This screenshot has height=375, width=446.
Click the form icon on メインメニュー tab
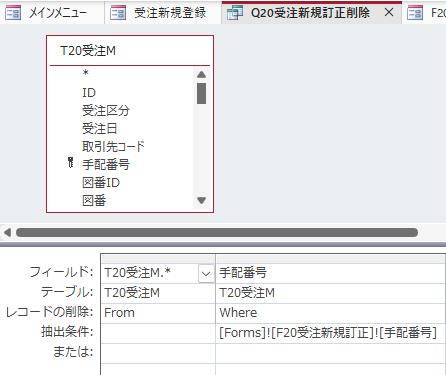coord(13,13)
